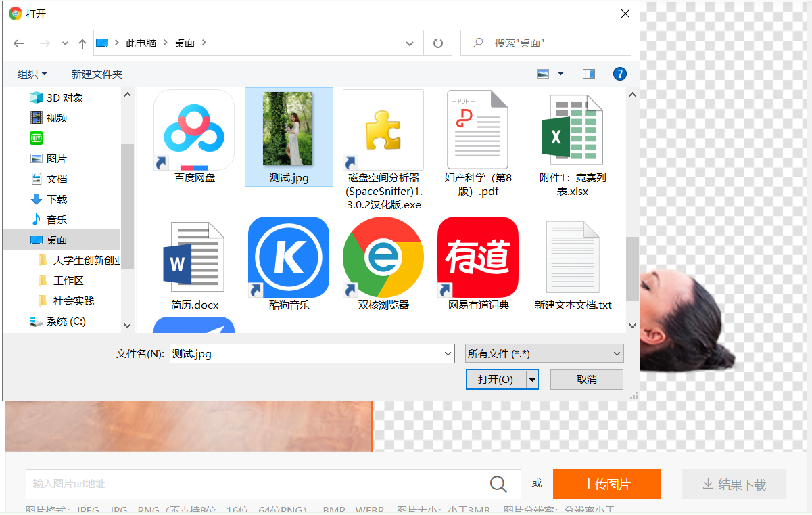Click the blue icon at bottom of file list
This screenshot has width=812, height=515.
(x=194, y=325)
